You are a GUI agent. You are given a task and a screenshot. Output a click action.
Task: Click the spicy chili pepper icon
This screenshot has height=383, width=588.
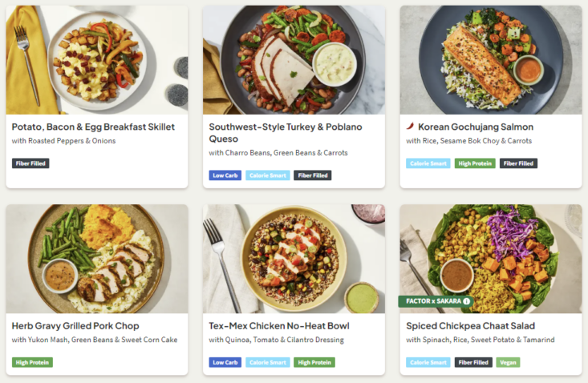click(411, 127)
